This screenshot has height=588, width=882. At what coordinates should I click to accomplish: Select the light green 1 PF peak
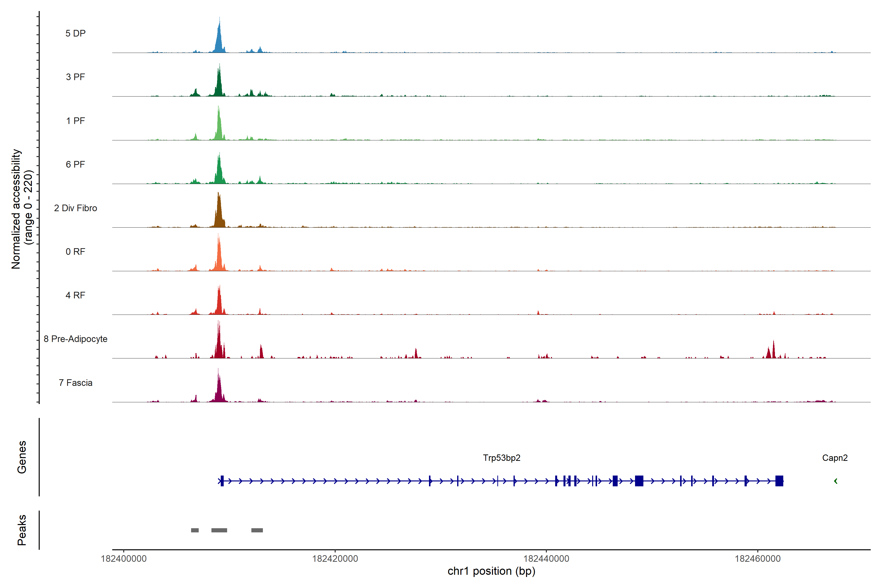click(219, 127)
